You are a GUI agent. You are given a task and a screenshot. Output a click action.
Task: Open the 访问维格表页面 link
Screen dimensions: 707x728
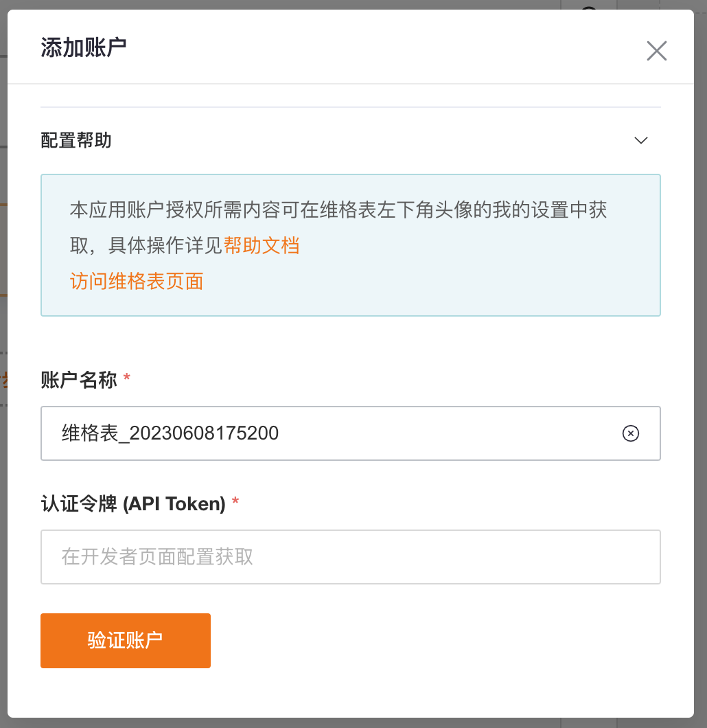point(137,282)
